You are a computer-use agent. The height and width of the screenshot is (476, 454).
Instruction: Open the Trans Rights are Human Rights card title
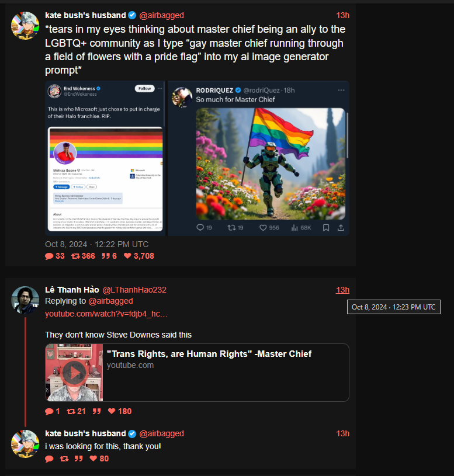pyautogui.click(x=209, y=354)
